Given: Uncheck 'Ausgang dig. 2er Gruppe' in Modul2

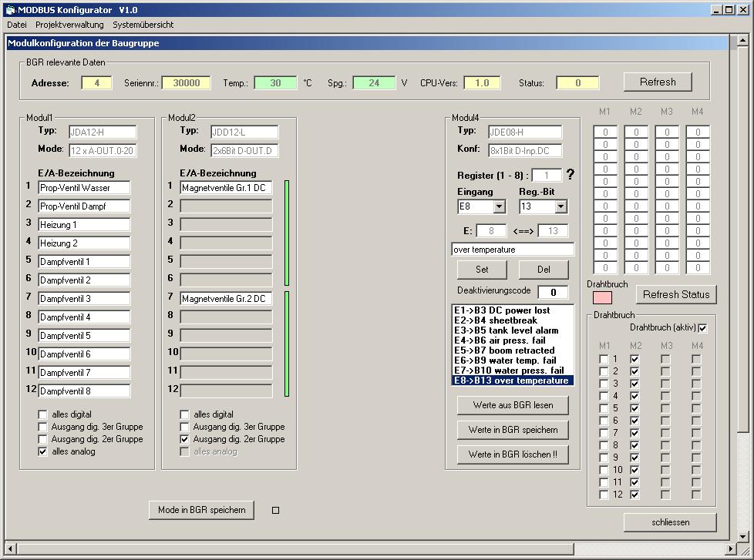Looking at the screenshot, I should 185,439.
